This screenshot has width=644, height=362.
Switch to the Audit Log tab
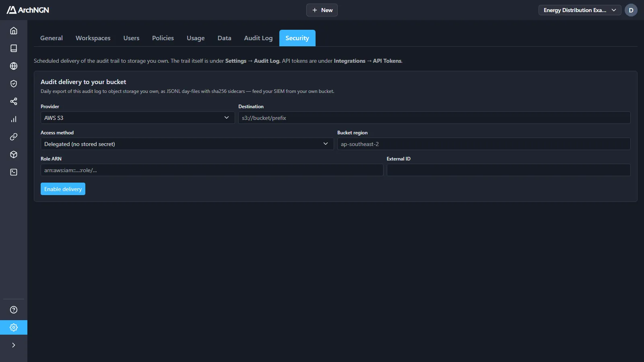tap(258, 38)
